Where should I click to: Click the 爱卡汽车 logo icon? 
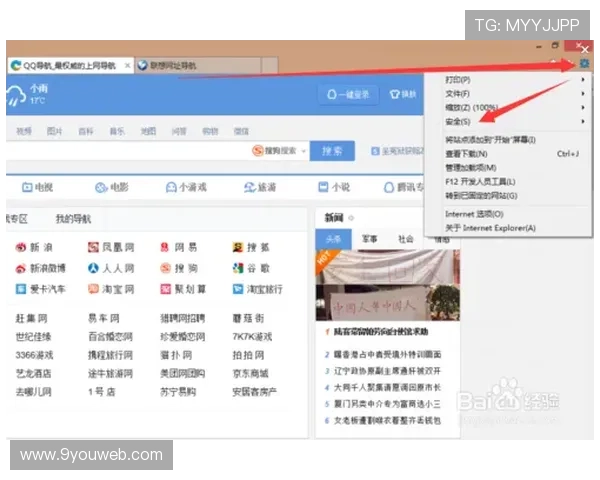(21, 289)
